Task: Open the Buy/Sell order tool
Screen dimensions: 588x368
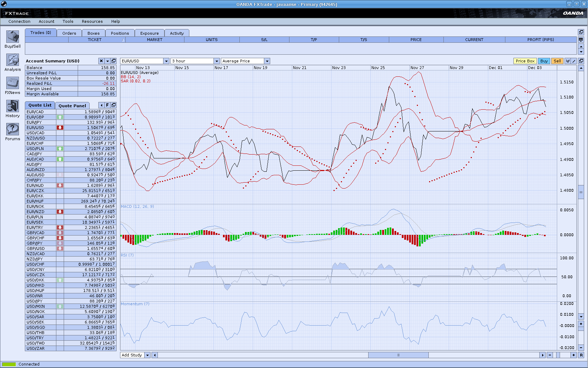Action: click(13, 37)
